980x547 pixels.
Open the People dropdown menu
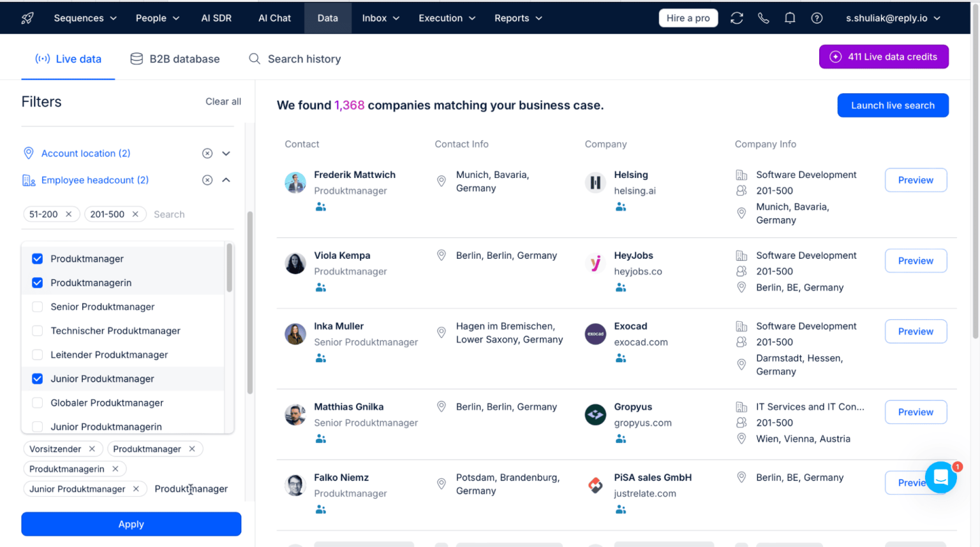[x=158, y=18]
